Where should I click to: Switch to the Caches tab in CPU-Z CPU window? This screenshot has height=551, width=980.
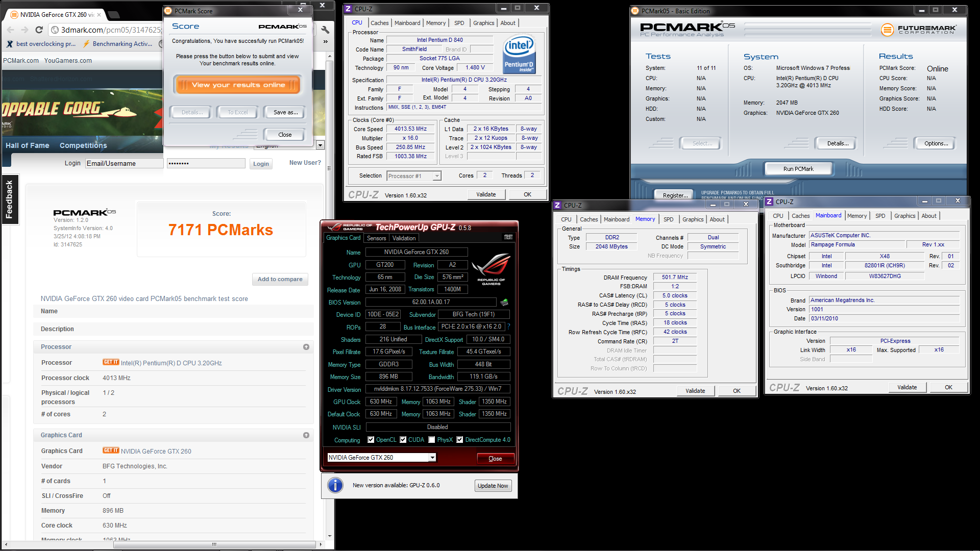click(379, 23)
